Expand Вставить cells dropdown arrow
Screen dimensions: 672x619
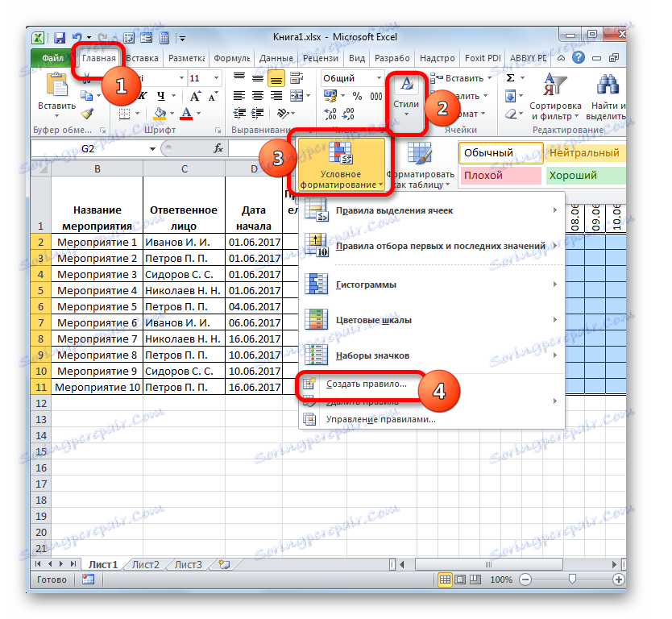(x=489, y=78)
